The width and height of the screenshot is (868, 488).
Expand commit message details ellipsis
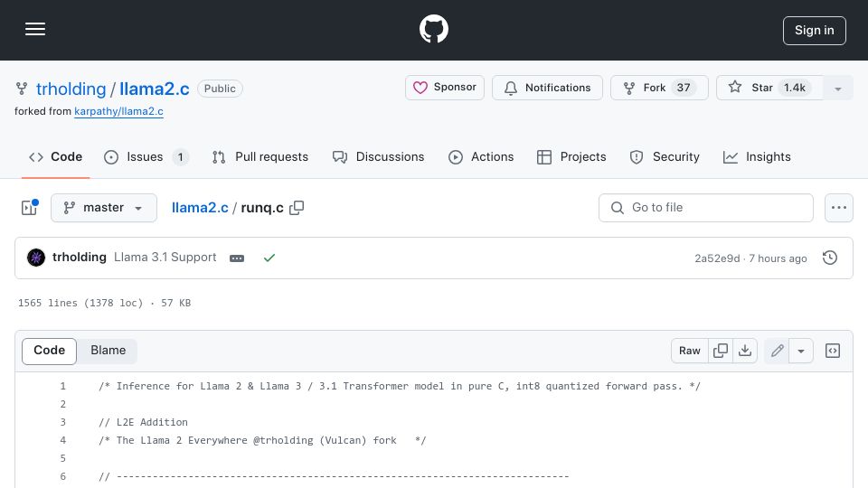tap(237, 258)
